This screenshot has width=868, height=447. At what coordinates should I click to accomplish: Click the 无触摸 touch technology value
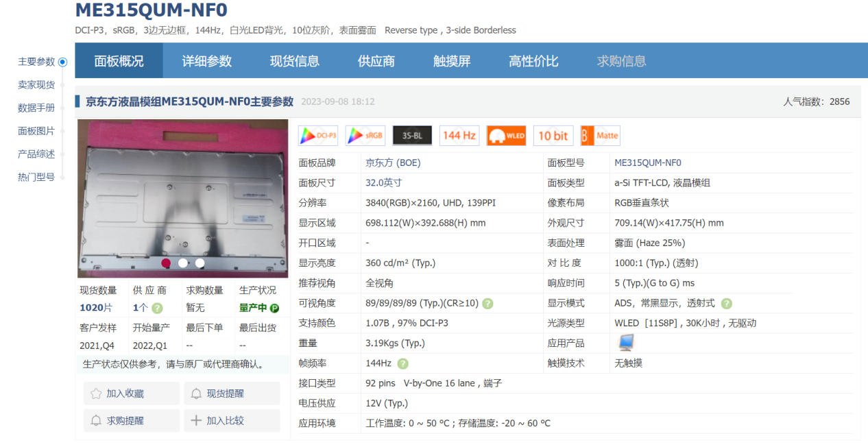(x=629, y=363)
